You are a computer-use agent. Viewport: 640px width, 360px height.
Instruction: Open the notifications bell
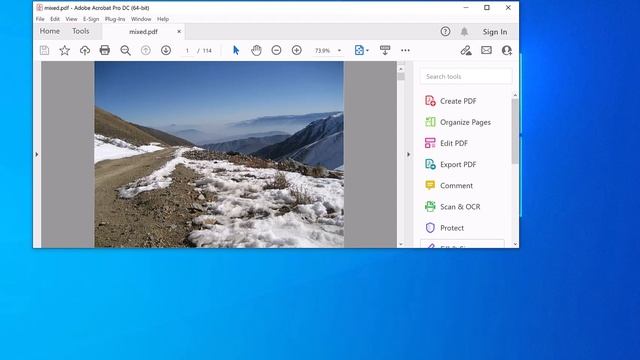[x=464, y=31]
